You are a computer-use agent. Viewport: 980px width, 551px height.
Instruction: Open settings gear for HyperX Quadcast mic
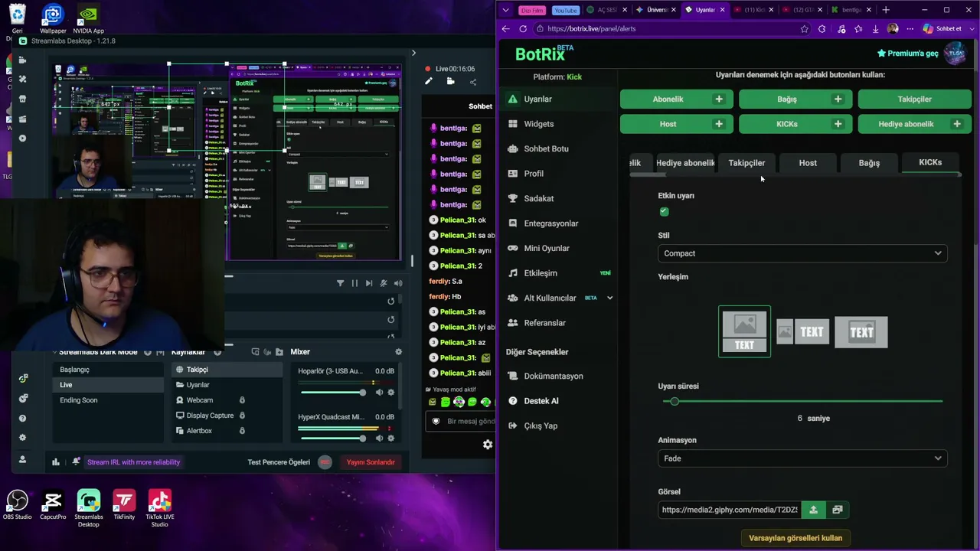390,439
